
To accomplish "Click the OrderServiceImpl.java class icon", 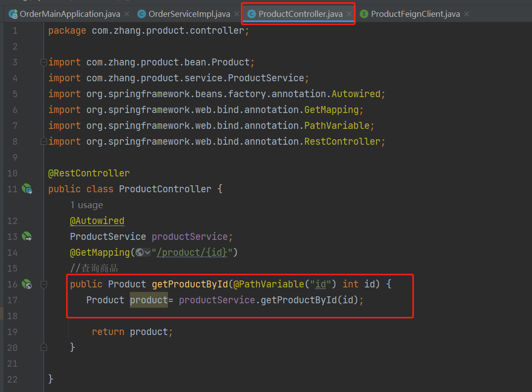I will (x=142, y=14).
